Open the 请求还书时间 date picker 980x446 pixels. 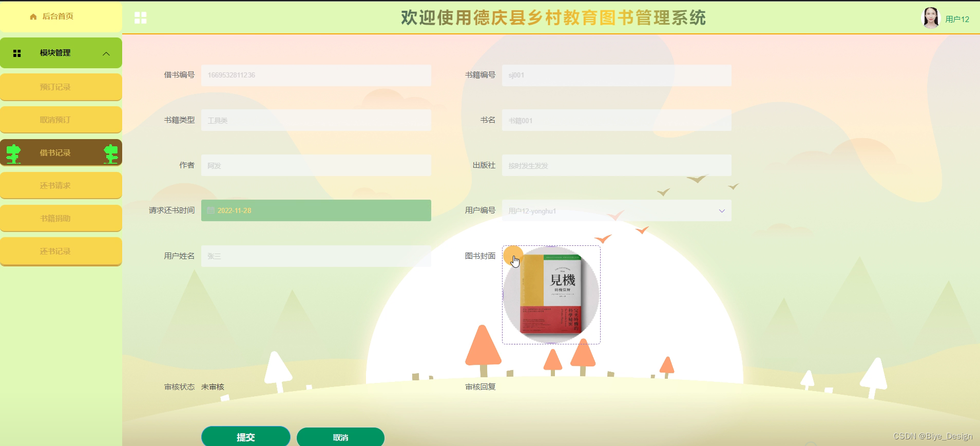[316, 210]
